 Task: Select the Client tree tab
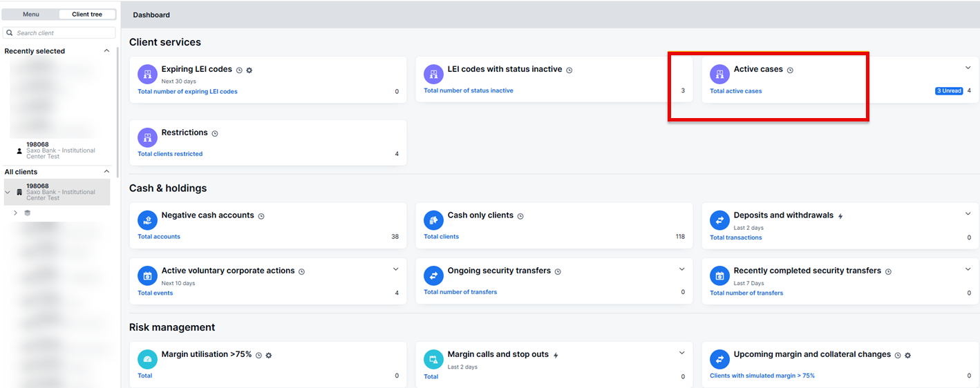87,14
